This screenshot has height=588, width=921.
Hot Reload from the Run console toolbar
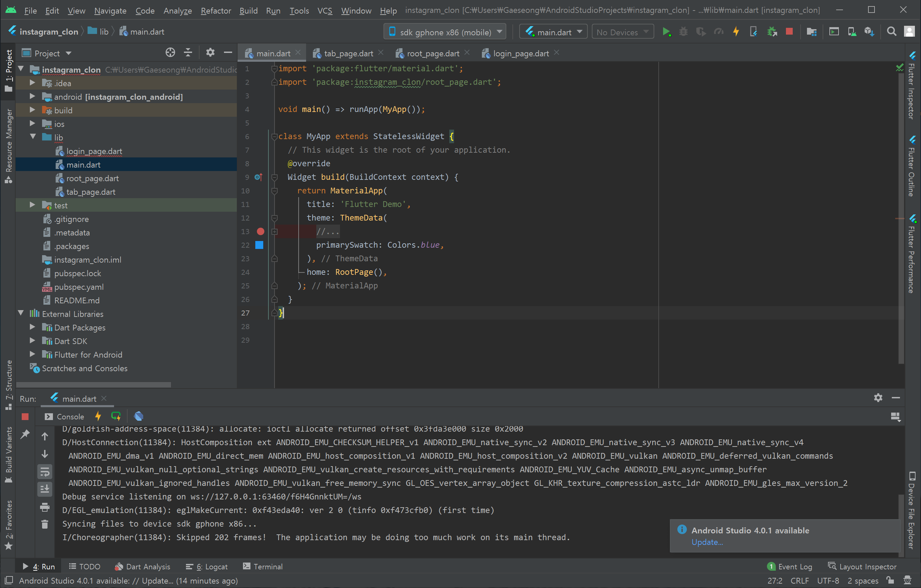point(98,416)
